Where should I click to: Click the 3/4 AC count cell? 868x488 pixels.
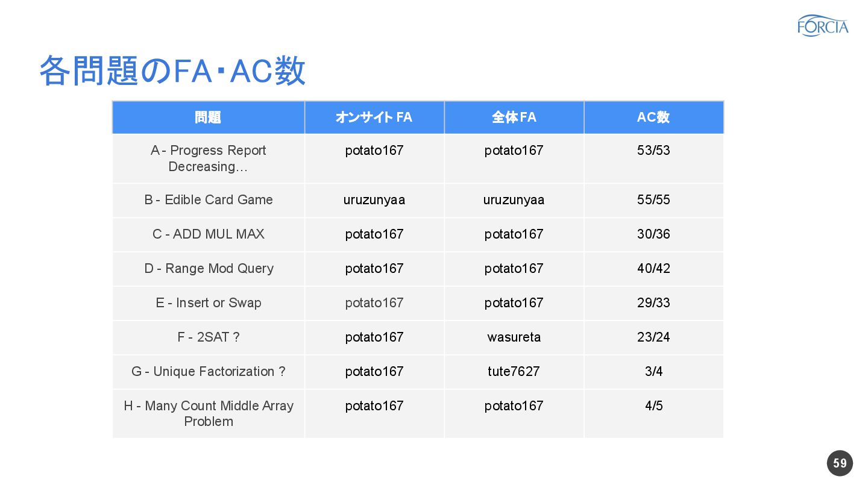tap(653, 372)
